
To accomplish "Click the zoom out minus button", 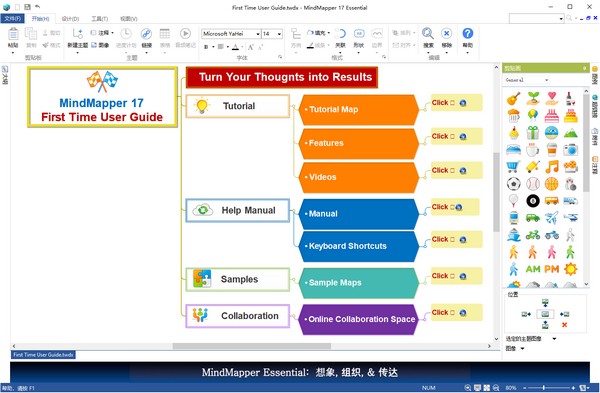I will [525, 388].
